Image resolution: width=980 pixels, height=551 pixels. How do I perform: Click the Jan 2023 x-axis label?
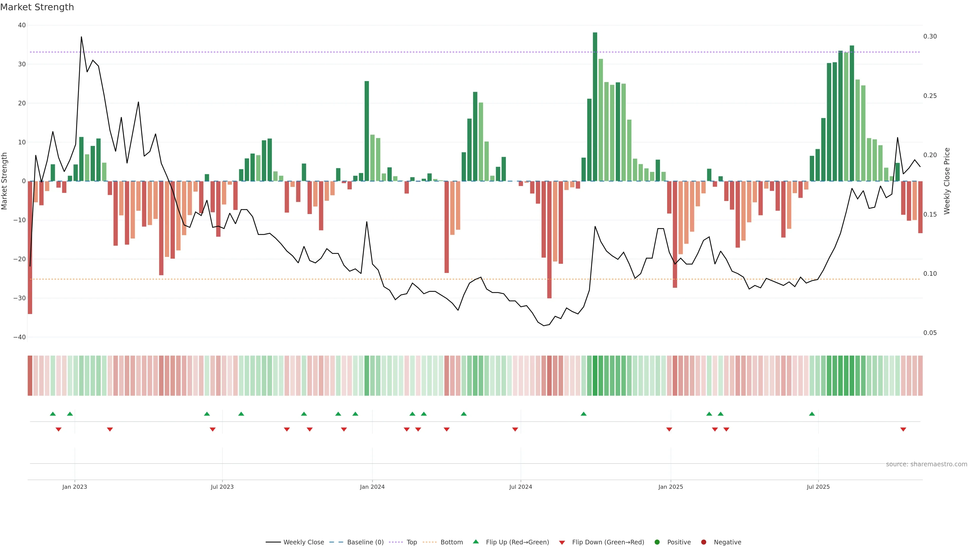point(75,487)
